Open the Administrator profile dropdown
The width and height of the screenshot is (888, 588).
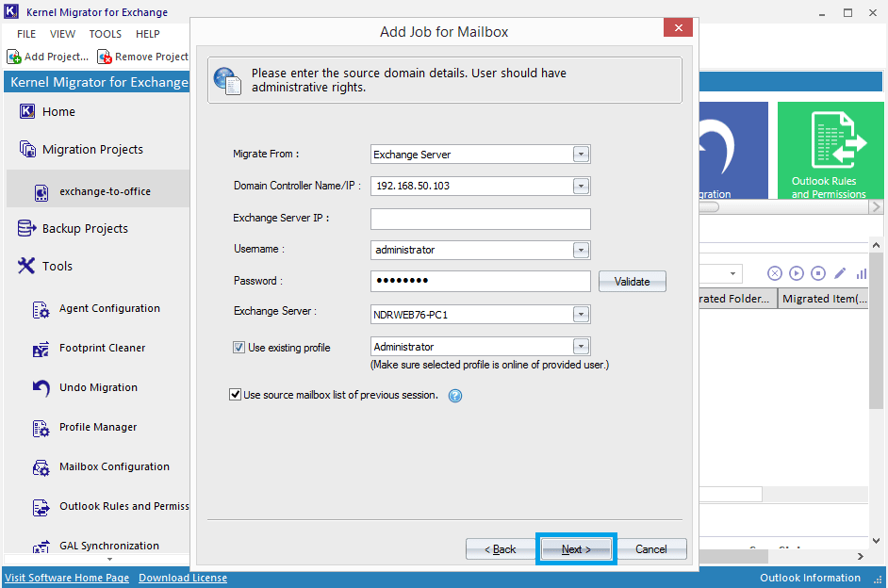[581, 347]
